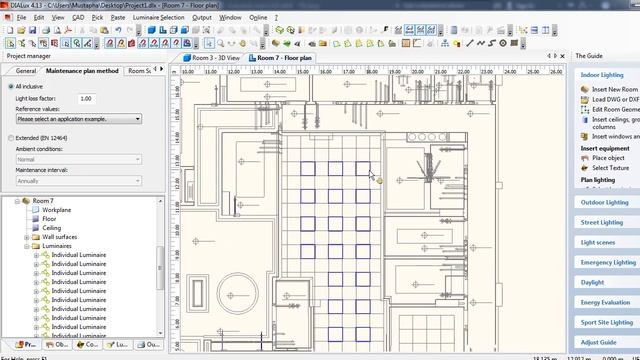Viewport: 640px width, 360px height.
Task: Open the Emergency Lighting guide section
Action: [x=608, y=262]
